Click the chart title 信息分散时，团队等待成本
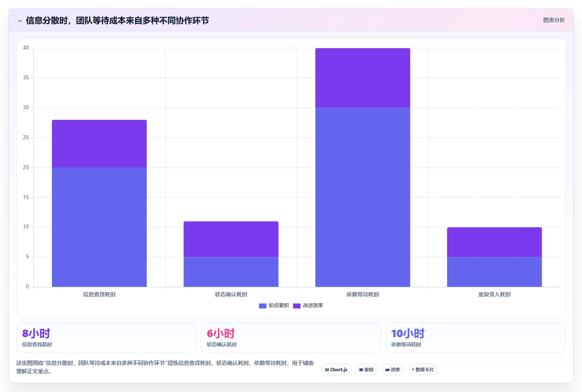This screenshot has width=582, height=392. click(117, 20)
